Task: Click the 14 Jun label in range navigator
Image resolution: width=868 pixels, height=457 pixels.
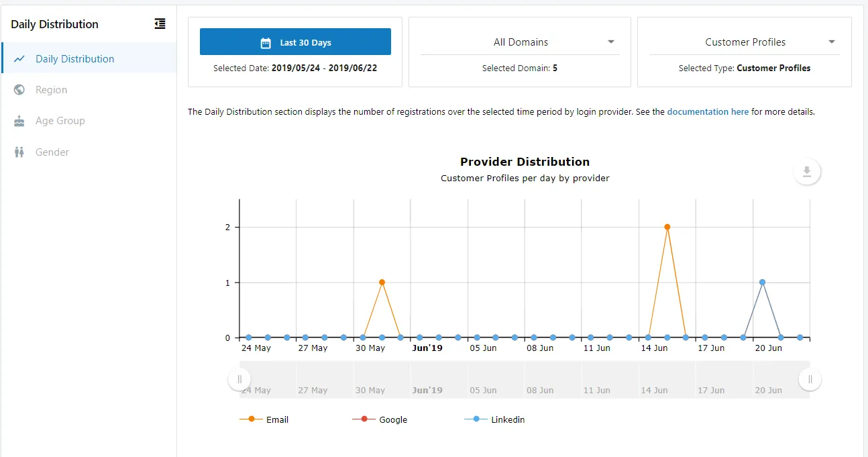Action: [x=654, y=390]
